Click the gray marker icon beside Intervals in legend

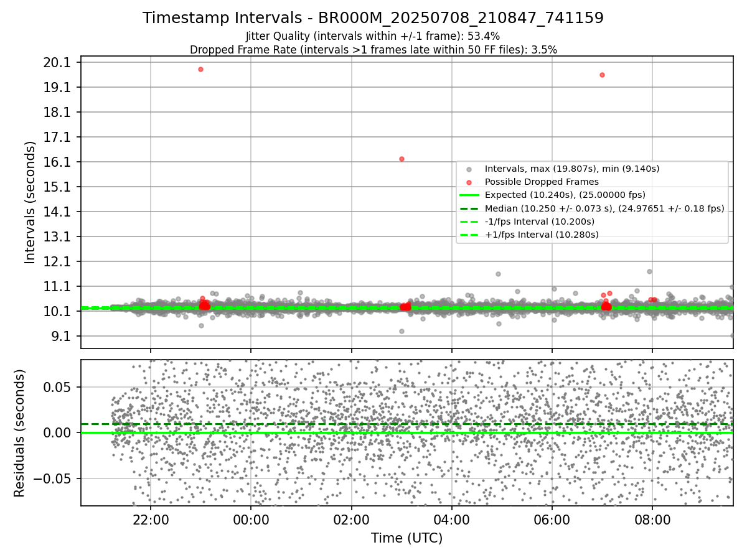[x=469, y=169]
